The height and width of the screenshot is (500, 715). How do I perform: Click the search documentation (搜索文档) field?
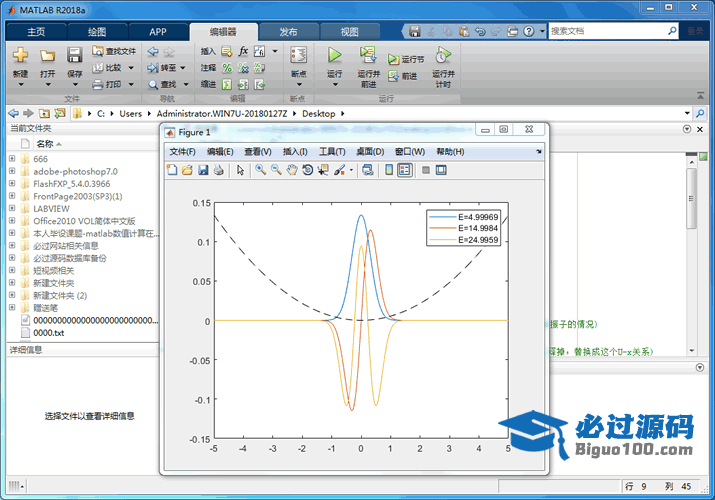pos(608,31)
